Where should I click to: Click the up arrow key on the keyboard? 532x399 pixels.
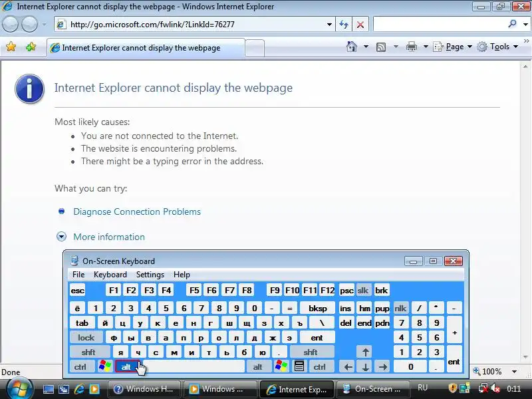click(x=365, y=352)
